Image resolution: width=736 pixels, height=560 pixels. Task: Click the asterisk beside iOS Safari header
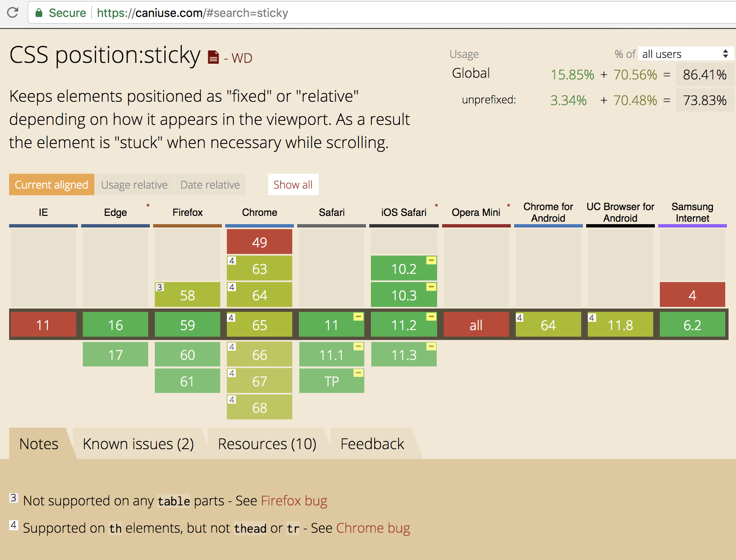point(436,205)
